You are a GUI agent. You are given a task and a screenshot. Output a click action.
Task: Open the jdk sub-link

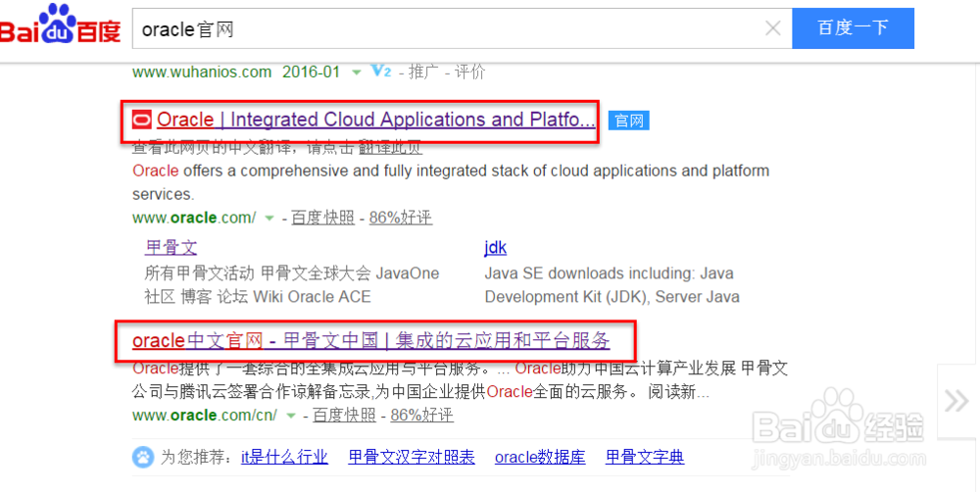point(495,248)
